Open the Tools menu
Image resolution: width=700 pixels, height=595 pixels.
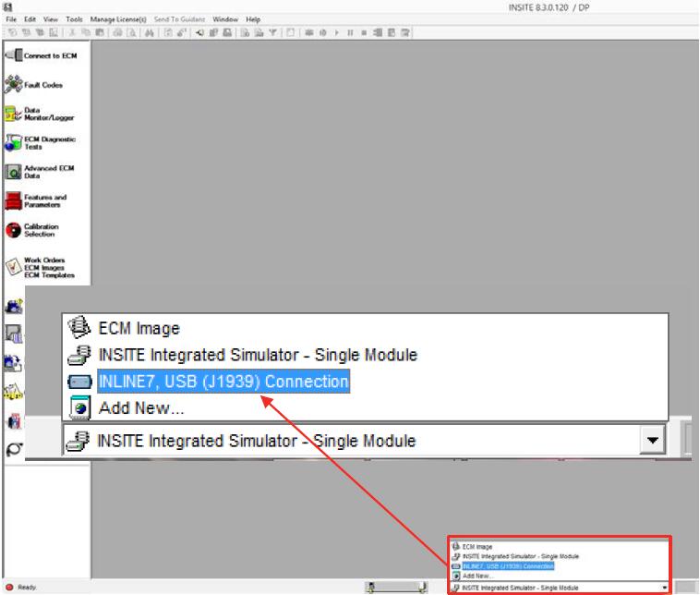click(74, 19)
